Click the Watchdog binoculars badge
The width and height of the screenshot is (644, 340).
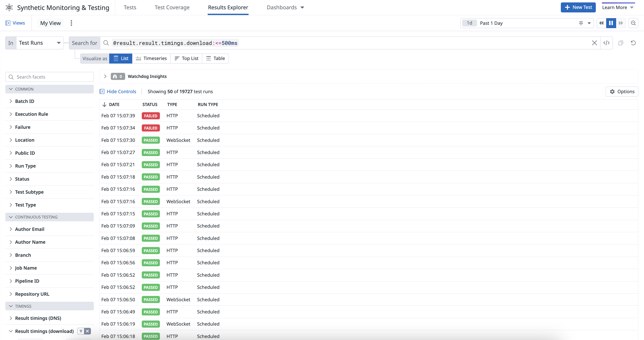pos(118,76)
